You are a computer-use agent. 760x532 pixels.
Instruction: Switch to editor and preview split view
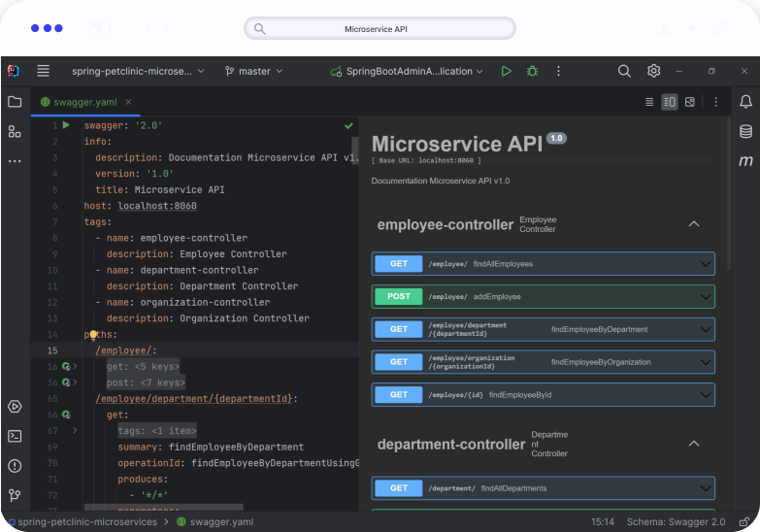670,102
